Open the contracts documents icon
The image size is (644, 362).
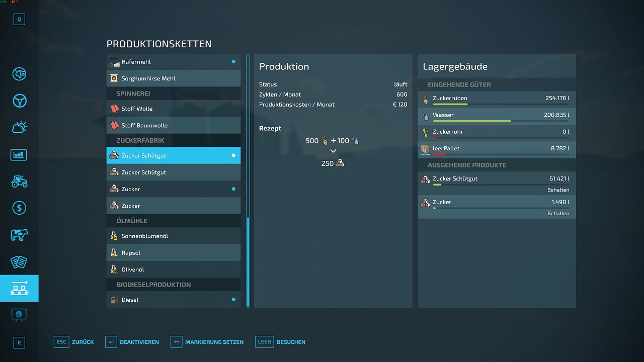tap(19, 261)
